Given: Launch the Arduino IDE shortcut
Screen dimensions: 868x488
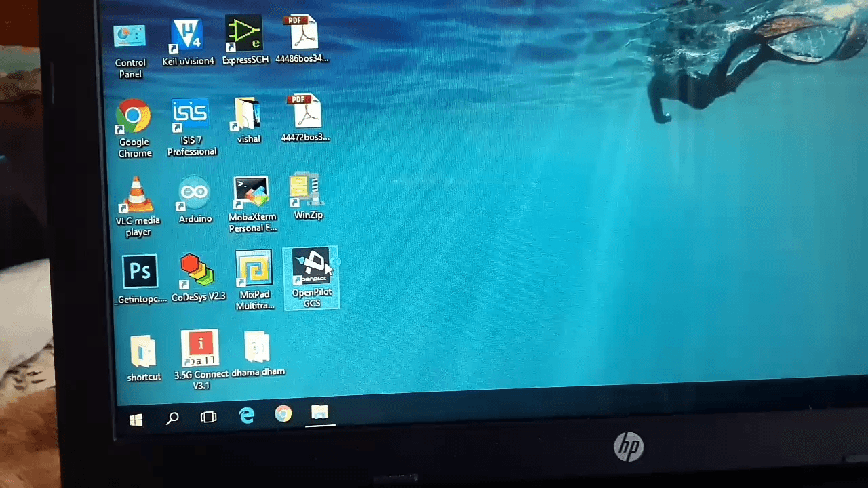Looking at the screenshot, I should 195,195.
